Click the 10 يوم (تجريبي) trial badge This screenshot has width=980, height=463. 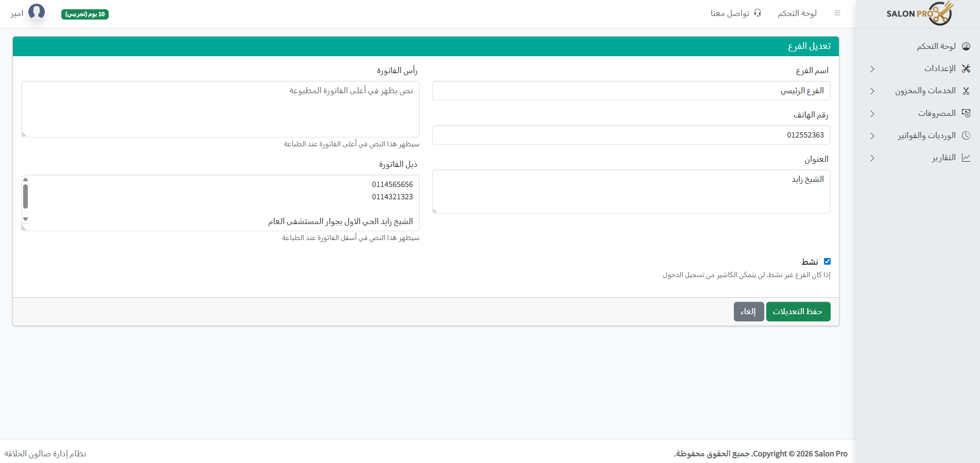coord(85,14)
